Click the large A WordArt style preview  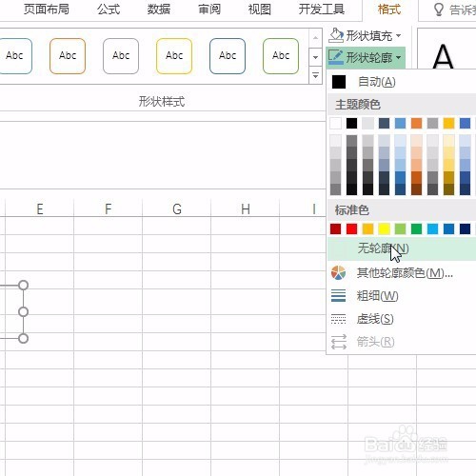pyautogui.click(x=443, y=56)
